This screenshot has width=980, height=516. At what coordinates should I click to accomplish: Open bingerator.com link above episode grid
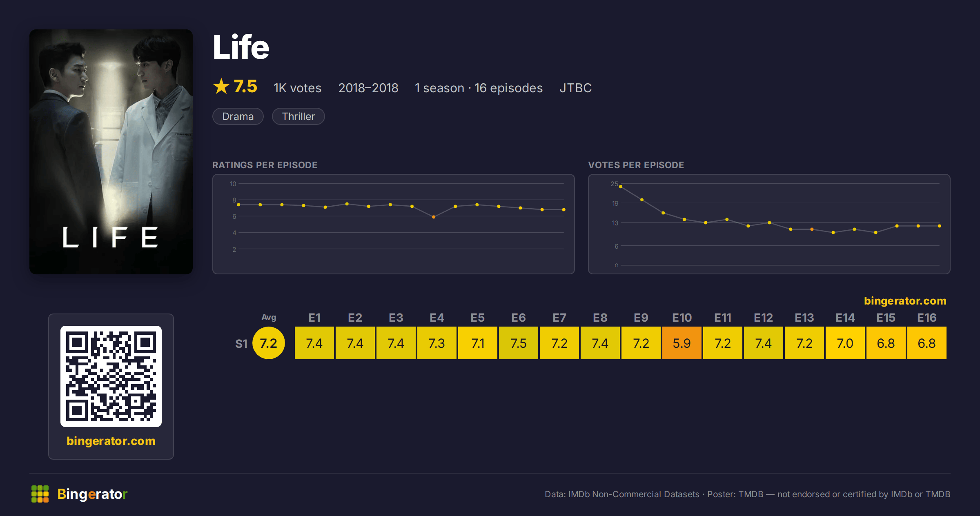click(x=905, y=301)
